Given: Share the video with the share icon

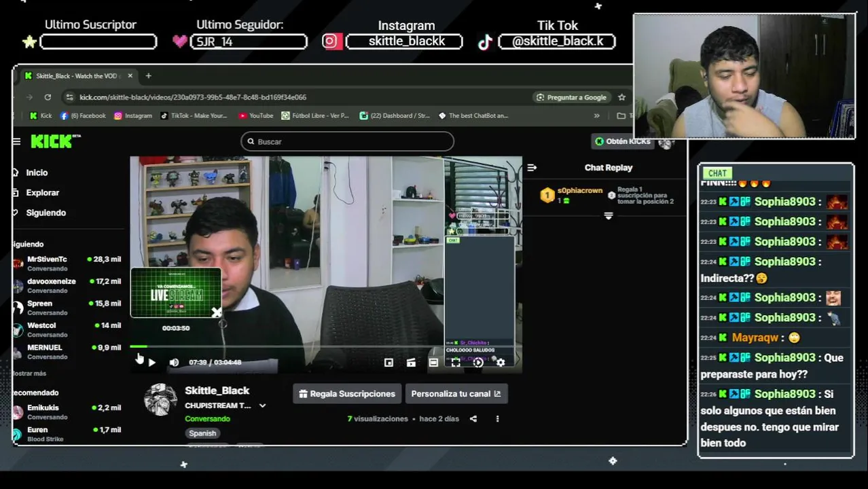Looking at the screenshot, I should tap(473, 419).
